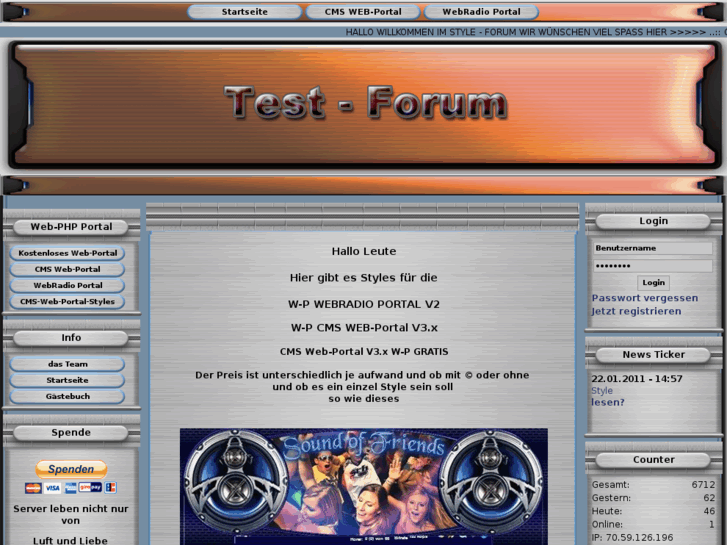Open CMS Web-Portal sidebar link
The height and width of the screenshot is (545, 727).
tap(67, 269)
